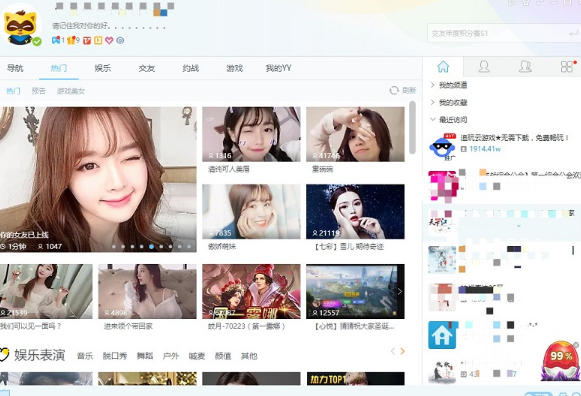Click the 1914.41w viewer count
The width and height of the screenshot is (581, 396).
[485, 149]
